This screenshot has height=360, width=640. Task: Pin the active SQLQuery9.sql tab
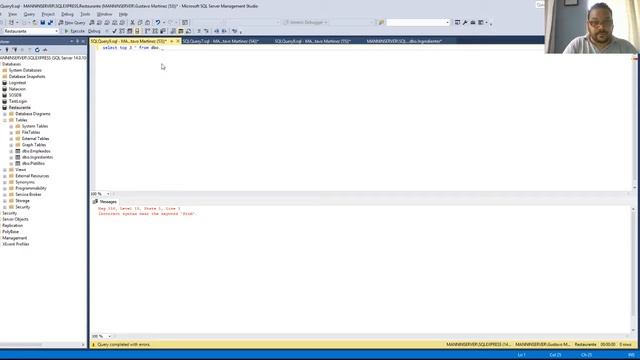tap(172, 41)
